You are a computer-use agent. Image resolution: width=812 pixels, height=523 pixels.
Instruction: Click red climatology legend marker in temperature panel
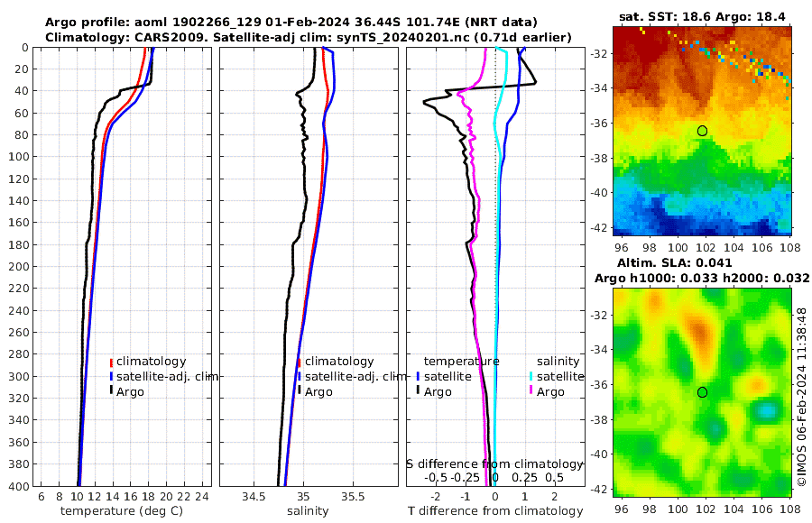coord(111,362)
